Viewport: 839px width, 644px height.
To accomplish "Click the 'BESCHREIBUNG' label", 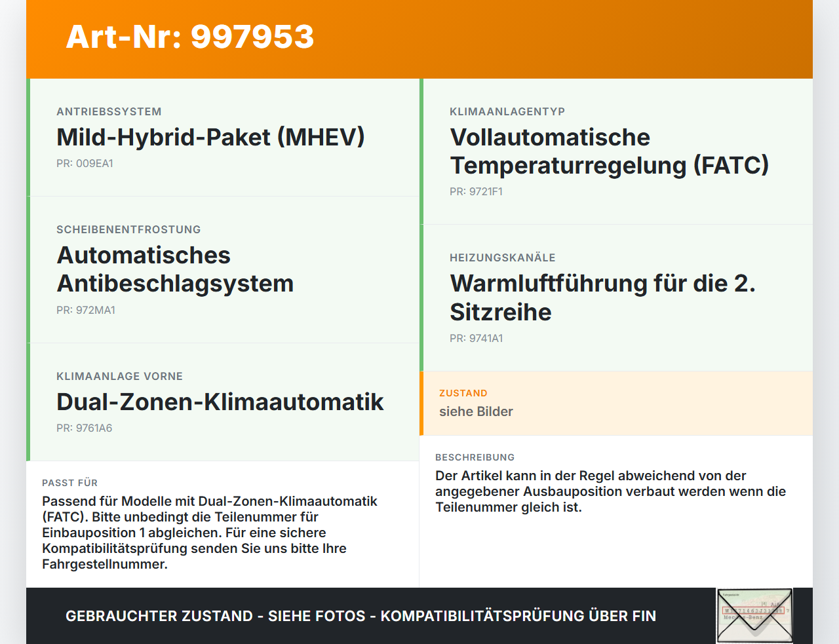I will point(475,458).
